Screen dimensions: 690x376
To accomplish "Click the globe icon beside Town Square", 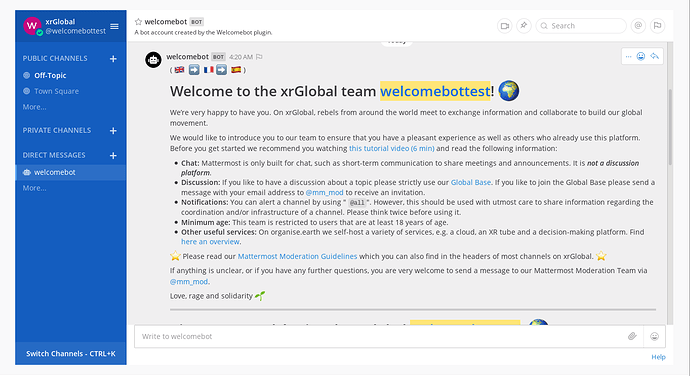I will click(26, 91).
